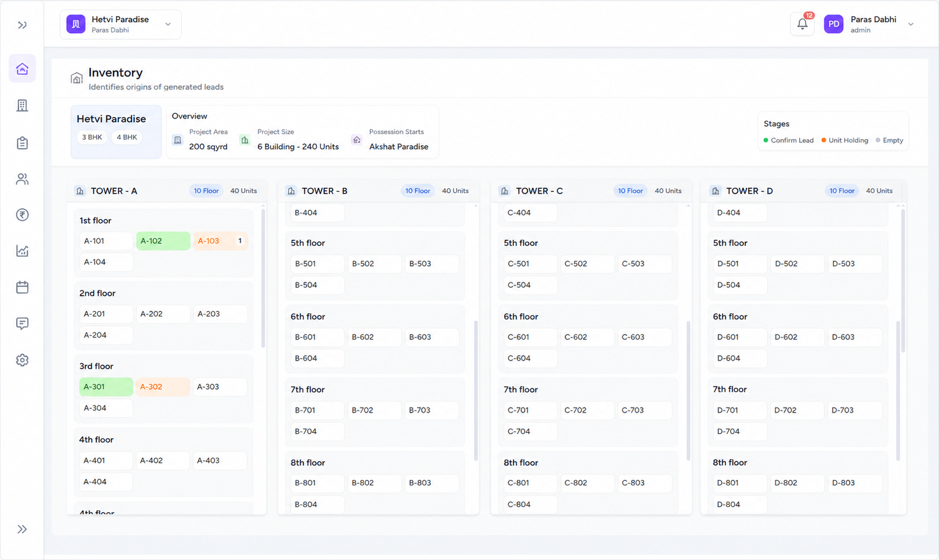Click the PD user avatar

point(833,24)
